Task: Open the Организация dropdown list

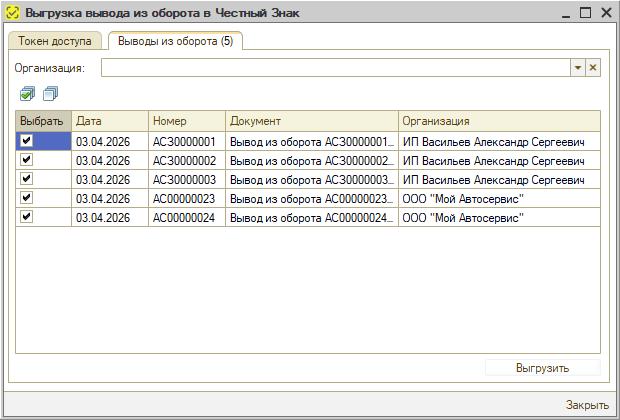Action: [x=577, y=67]
